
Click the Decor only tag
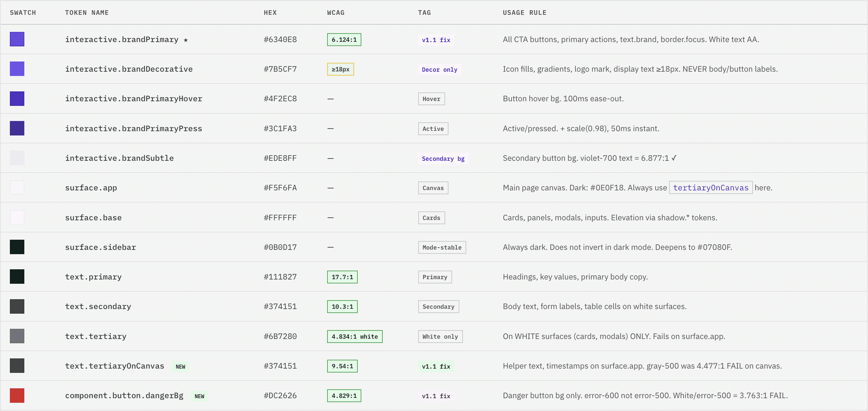pos(439,69)
